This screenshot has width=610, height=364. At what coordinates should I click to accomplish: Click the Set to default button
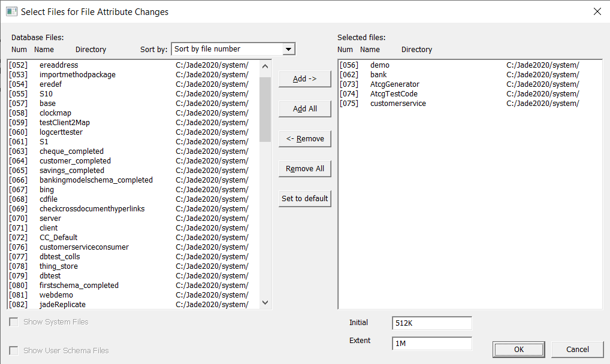click(x=304, y=199)
